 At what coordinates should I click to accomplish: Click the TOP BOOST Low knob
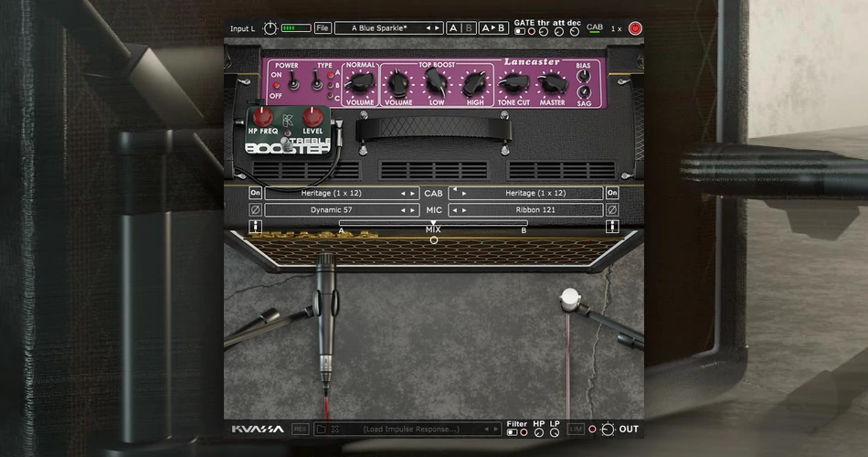437,83
